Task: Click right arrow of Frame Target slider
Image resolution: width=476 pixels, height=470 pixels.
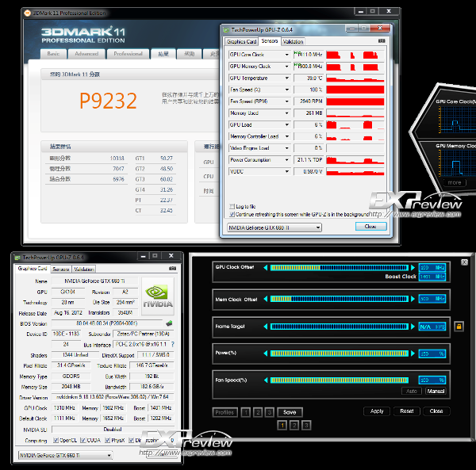Action: tap(413, 327)
